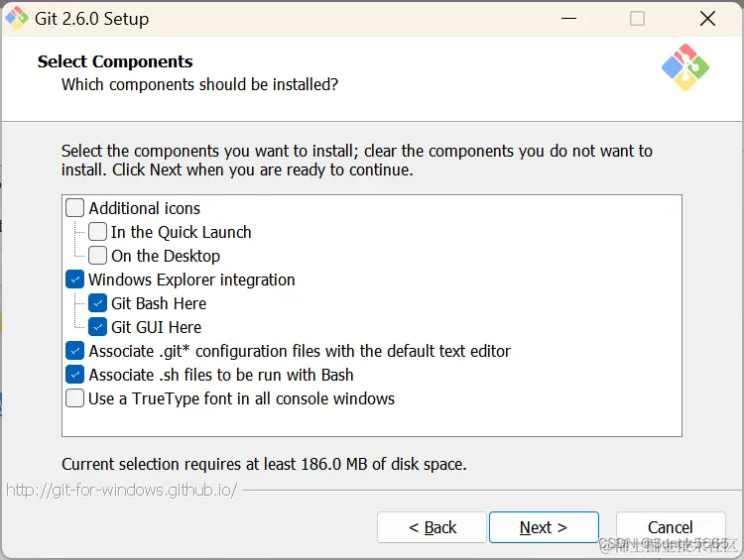Disable the Git Bash Here option

point(98,303)
